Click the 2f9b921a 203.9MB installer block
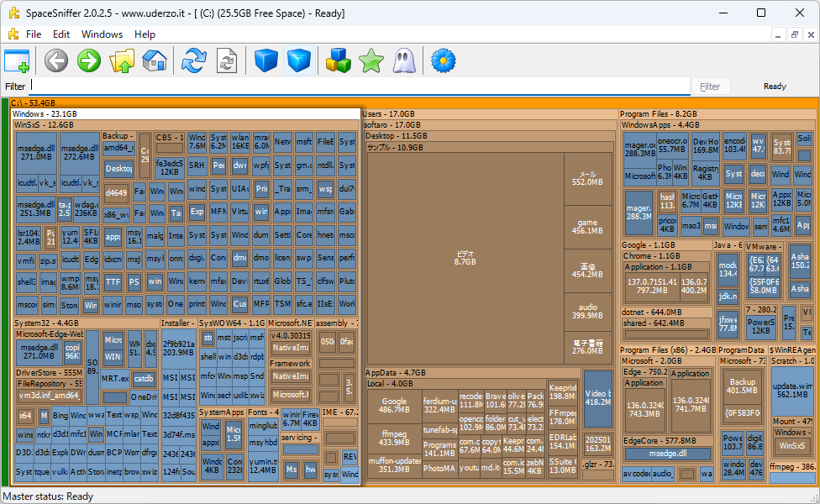The image size is (820, 504). [x=178, y=349]
